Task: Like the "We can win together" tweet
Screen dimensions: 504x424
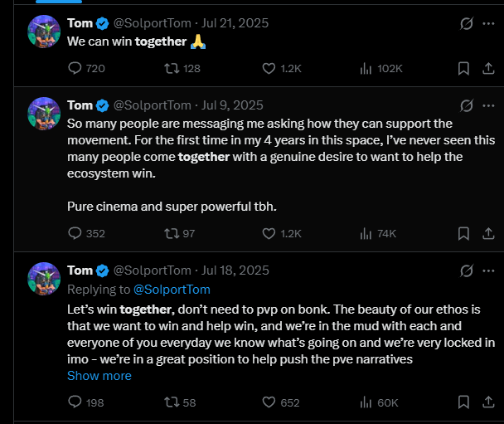Action: pyautogui.click(x=269, y=68)
